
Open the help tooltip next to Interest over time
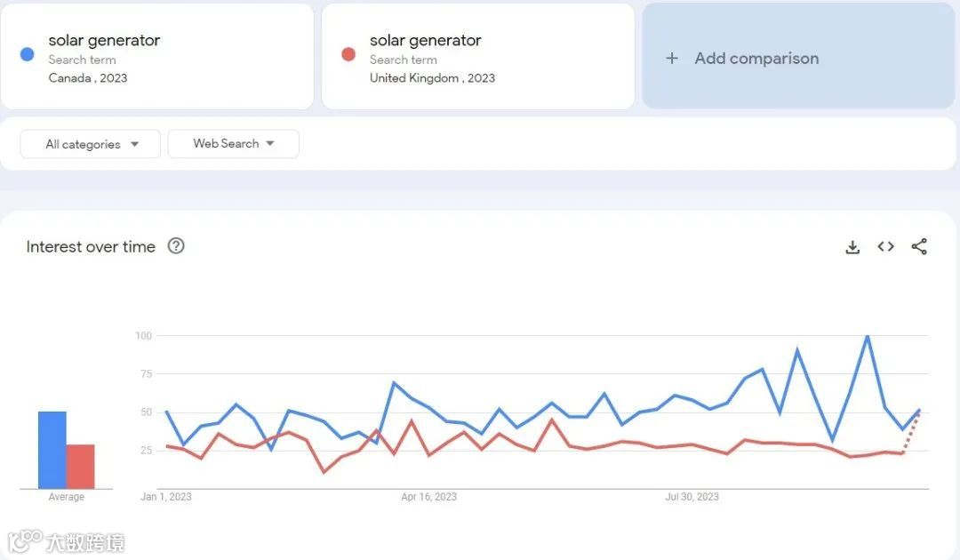coord(175,246)
